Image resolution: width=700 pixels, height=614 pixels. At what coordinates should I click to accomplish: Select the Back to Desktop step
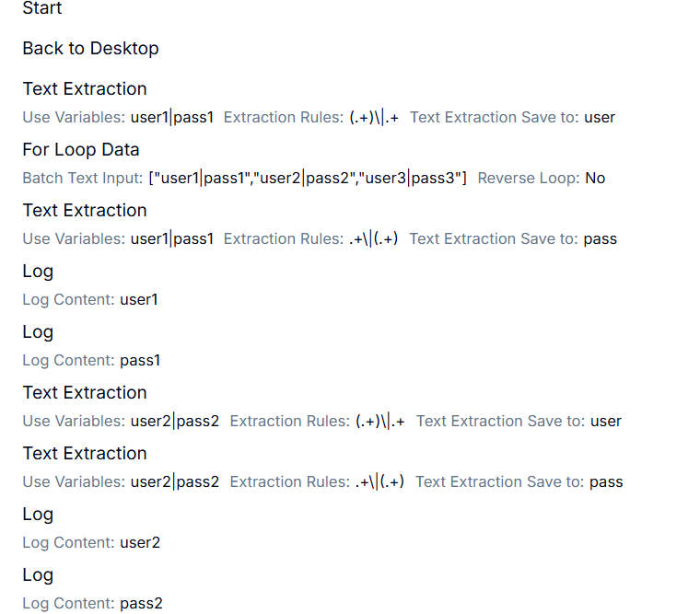(90, 49)
